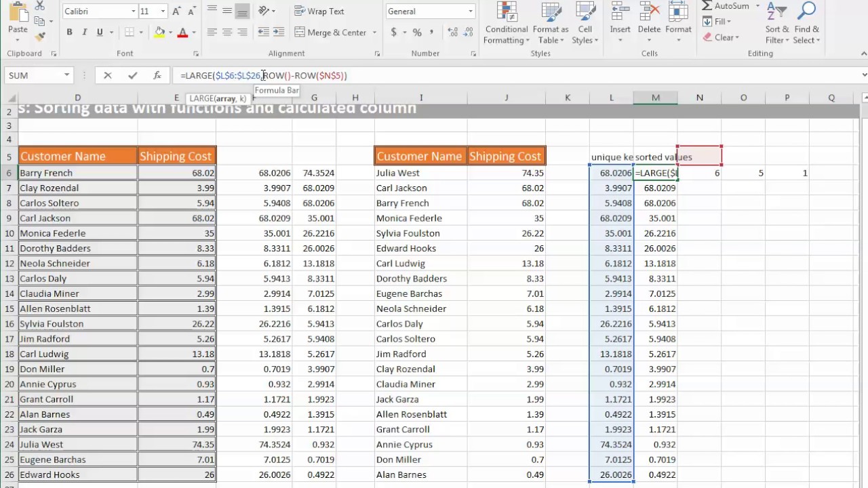Expand the formula bar
The image size is (868, 488).
pyautogui.click(x=864, y=75)
